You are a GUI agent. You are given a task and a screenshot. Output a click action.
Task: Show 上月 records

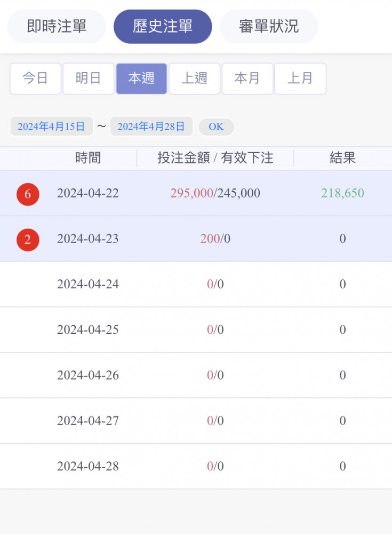(300, 78)
